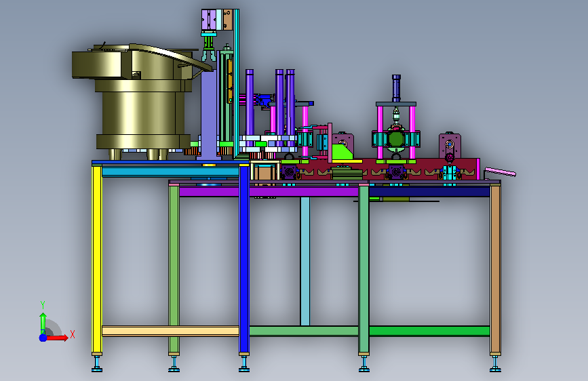Image resolution: width=588 pixels, height=381 pixels.
Task: Select the bright green bottom crossbar
Action: (429, 331)
